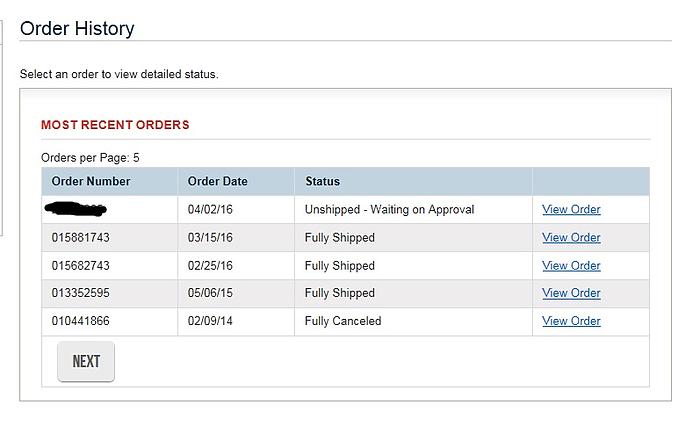This screenshot has height=448, width=700.
Task: Click the "Fully Canceled" status text
Action: point(343,321)
